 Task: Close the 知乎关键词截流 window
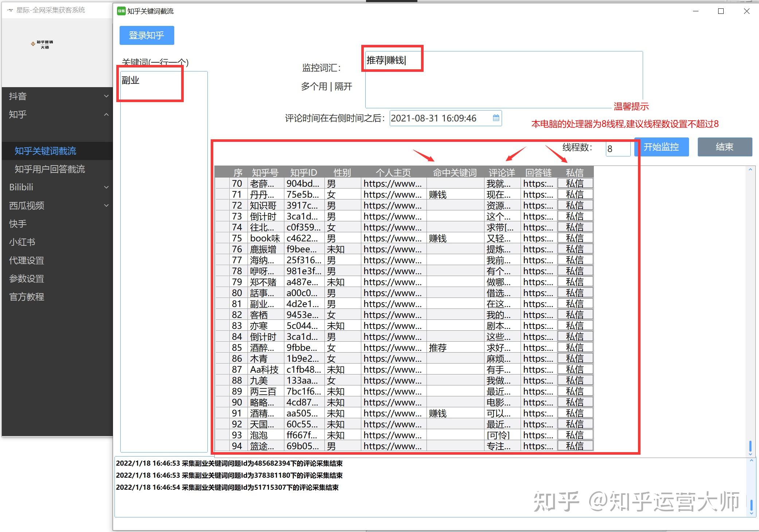pyautogui.click(x=746, y=11)
